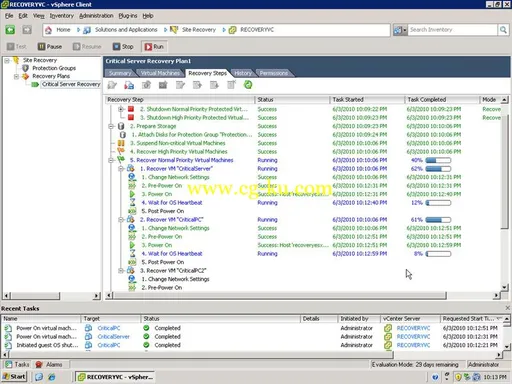Image resolution: width=512 pixels, height=384 pixels.
Task: Collapse Recover Normal Priority Virtual Machines
Action: [111, 160]
